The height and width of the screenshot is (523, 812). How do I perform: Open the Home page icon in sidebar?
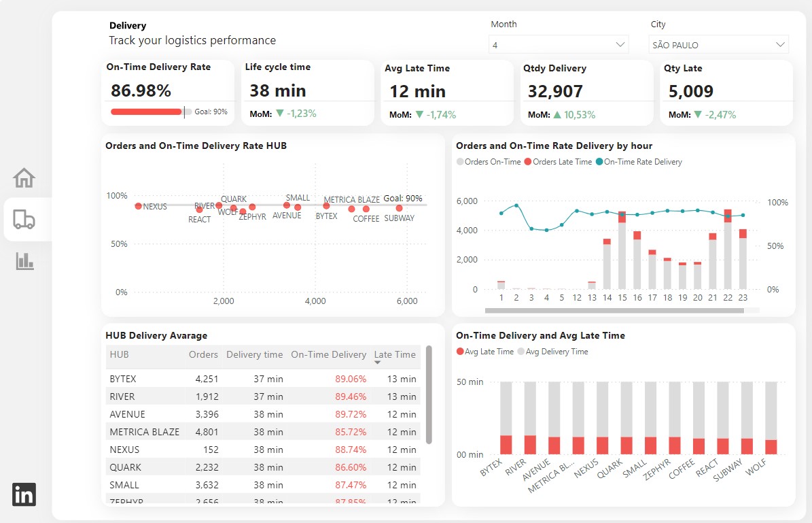click(x=24, y=178)
